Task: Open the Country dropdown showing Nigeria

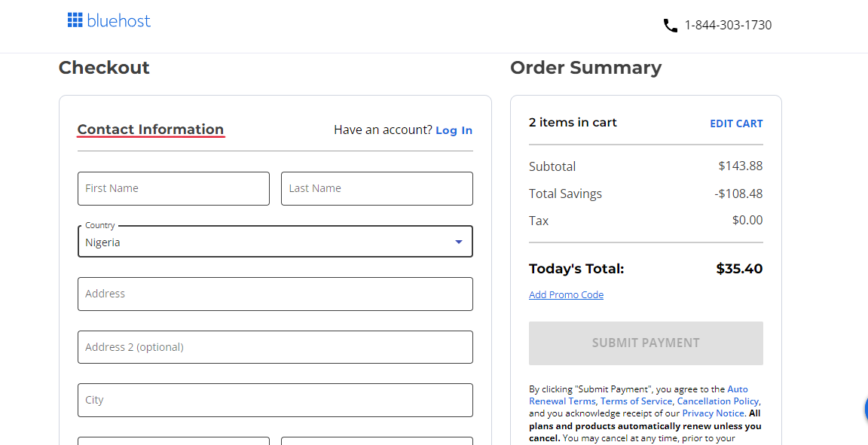Action: (x=275, y=242)
